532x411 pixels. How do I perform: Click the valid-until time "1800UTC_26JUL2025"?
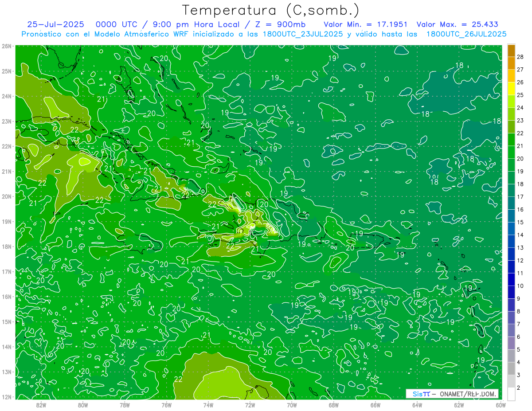click(x=466, y=34)
